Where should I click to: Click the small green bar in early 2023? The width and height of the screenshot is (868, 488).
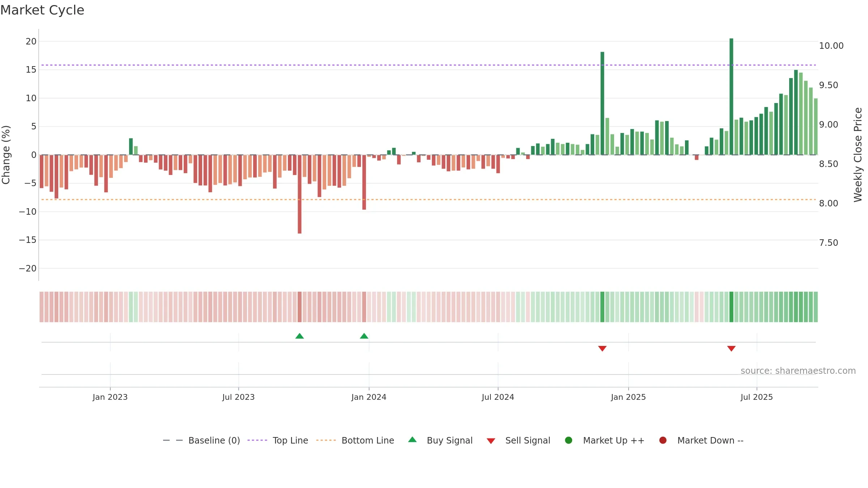pos(131,146)
